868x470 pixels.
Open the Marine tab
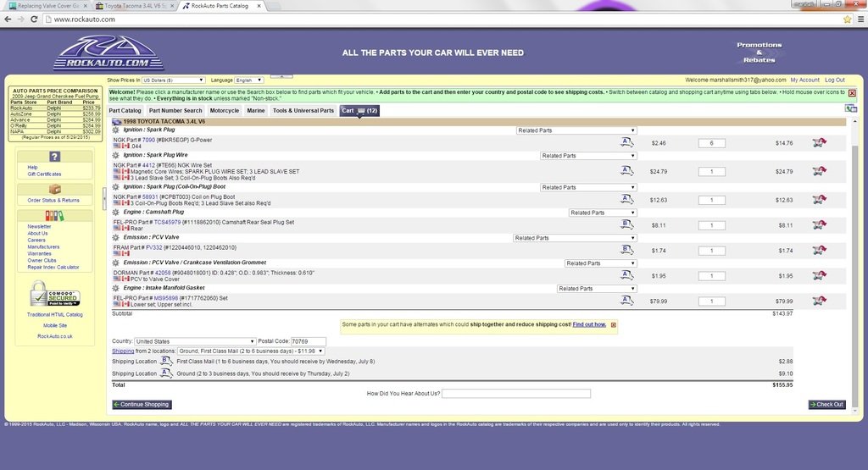click(x=256, y=111)
